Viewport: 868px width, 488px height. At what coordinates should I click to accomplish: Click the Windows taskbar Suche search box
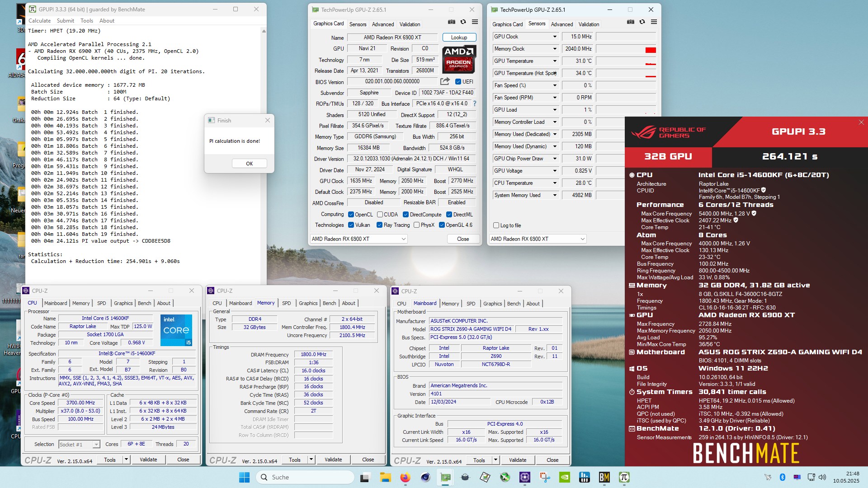coord(305,477)
